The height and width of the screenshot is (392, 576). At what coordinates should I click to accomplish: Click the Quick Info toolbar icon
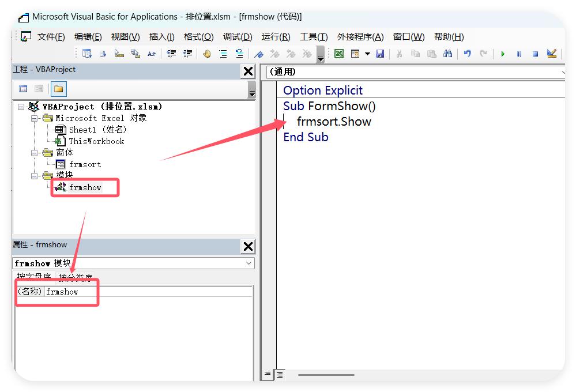(119, 54)
